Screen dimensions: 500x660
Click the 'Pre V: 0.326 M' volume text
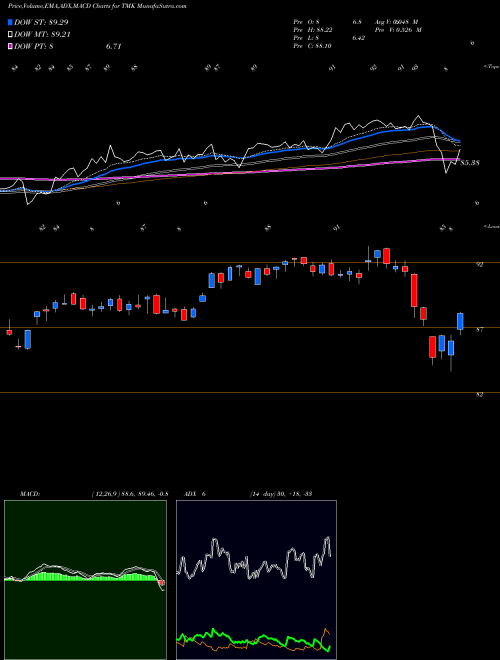coord(398,30)
